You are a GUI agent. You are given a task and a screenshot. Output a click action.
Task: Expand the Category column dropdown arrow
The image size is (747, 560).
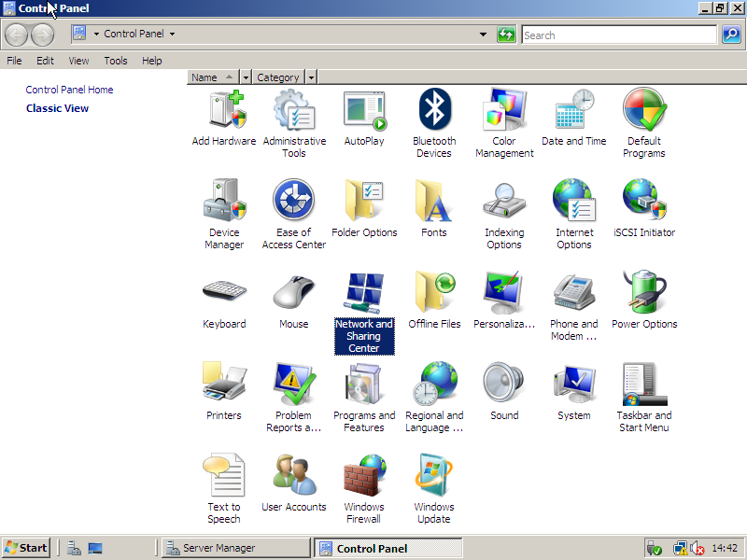[311, 77]
